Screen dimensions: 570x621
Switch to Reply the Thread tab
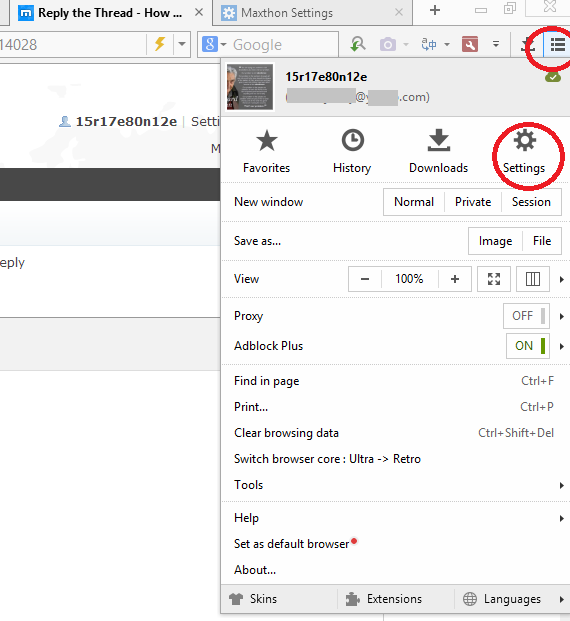tap(109, 13)
